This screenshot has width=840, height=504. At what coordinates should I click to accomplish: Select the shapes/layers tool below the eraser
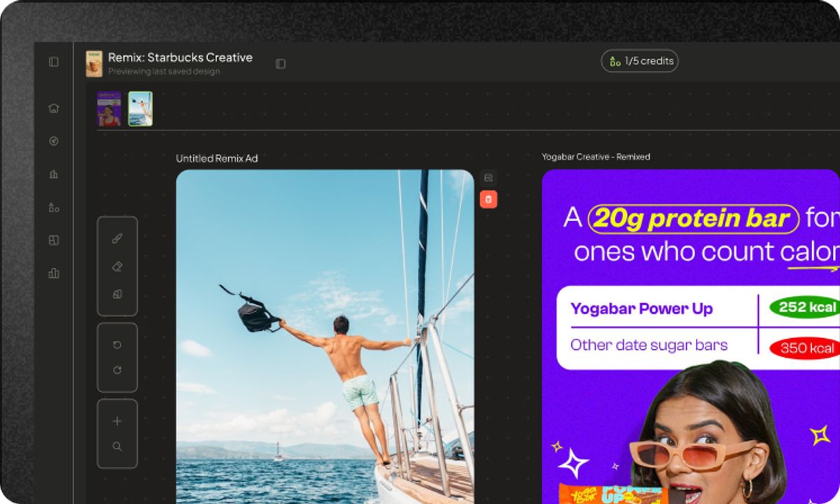click(x=117, y=294)
